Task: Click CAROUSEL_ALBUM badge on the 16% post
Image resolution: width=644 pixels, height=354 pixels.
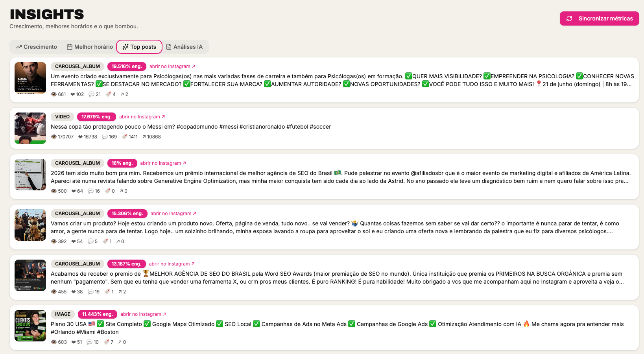Action: [78, 163]
